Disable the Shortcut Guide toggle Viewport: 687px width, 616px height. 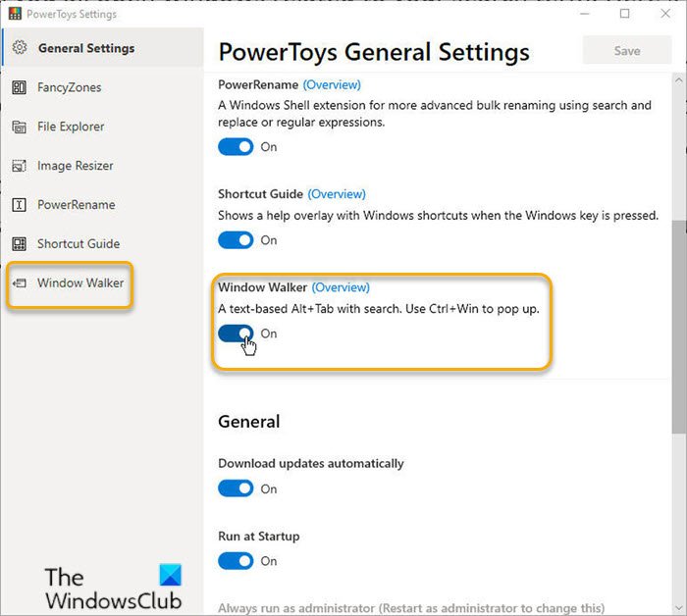[236, 240]
